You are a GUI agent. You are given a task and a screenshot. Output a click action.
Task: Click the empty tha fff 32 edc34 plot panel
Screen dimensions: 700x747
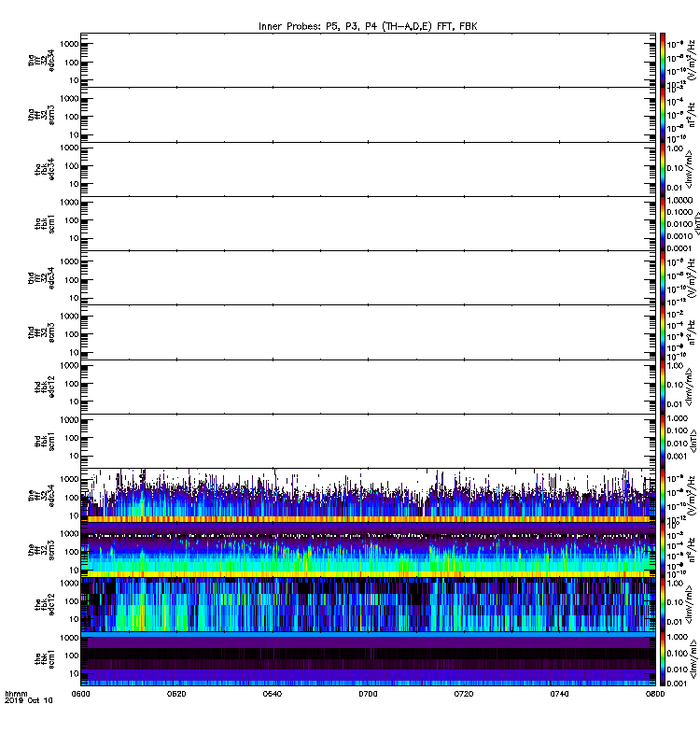(x=368, y=60)
